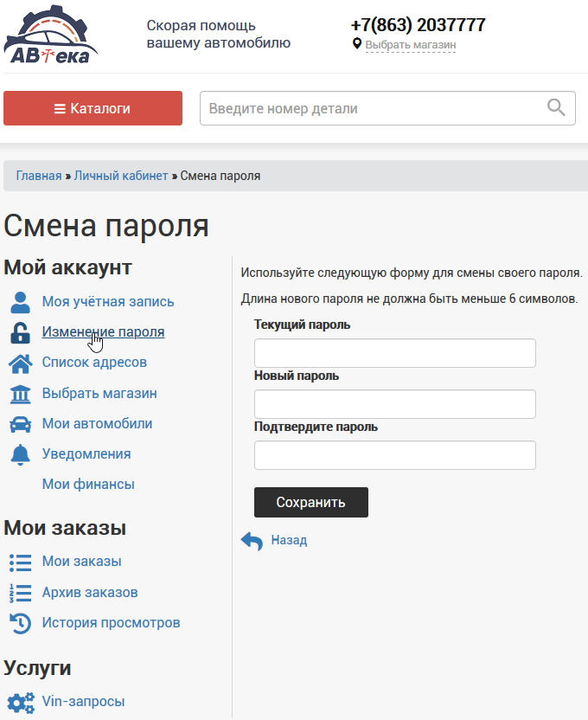Go to Архив заказов
The image size is (588, 720).
90,593
